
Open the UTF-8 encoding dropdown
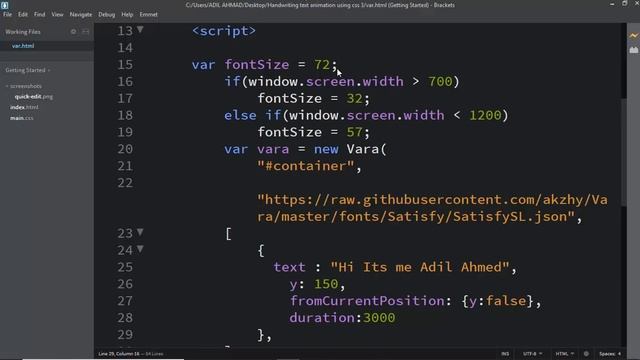pos(532,354)
